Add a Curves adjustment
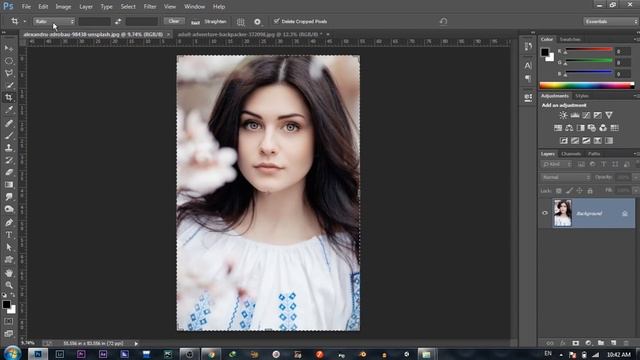640x360 pixels. point(586,115)
